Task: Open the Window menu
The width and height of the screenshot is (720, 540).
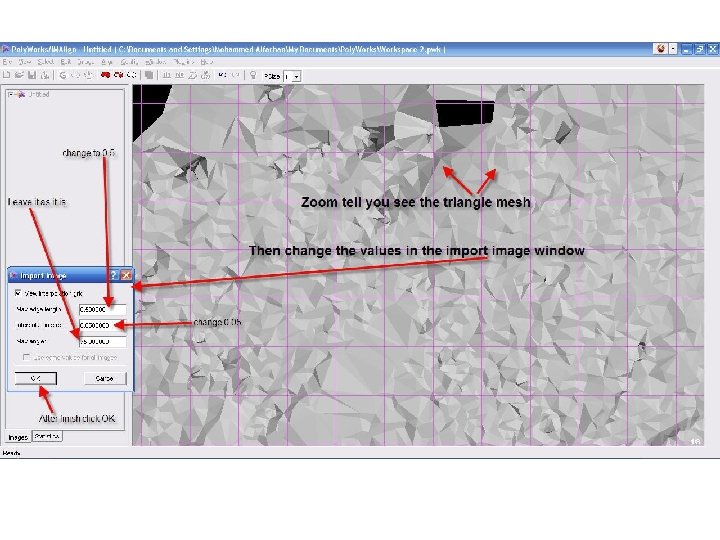Action: [156, 62]
